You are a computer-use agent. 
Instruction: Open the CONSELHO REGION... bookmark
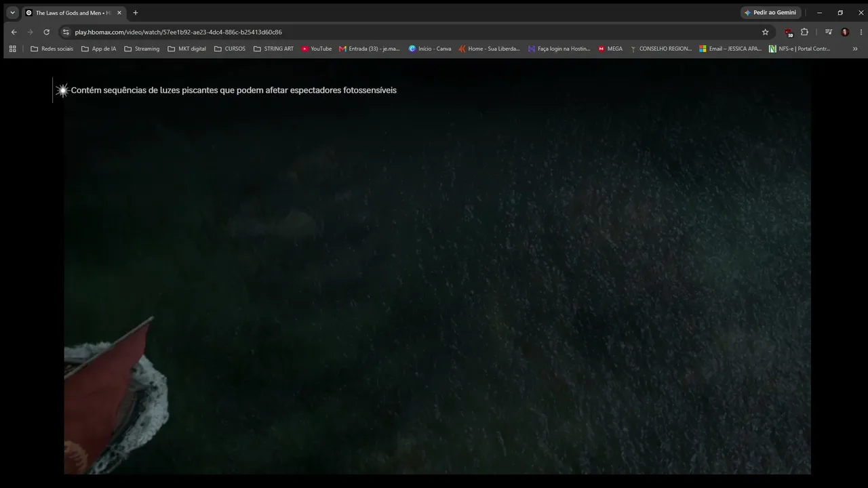point(661,49)
